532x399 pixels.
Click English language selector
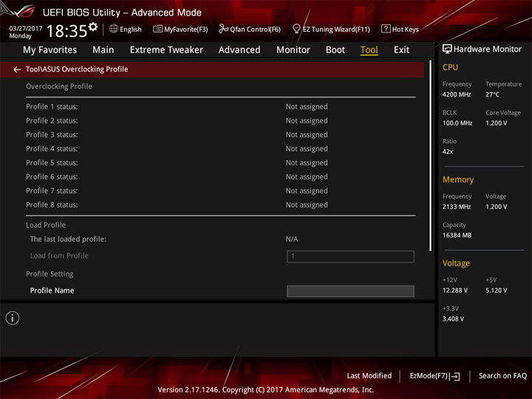click(x=131, y=30)
